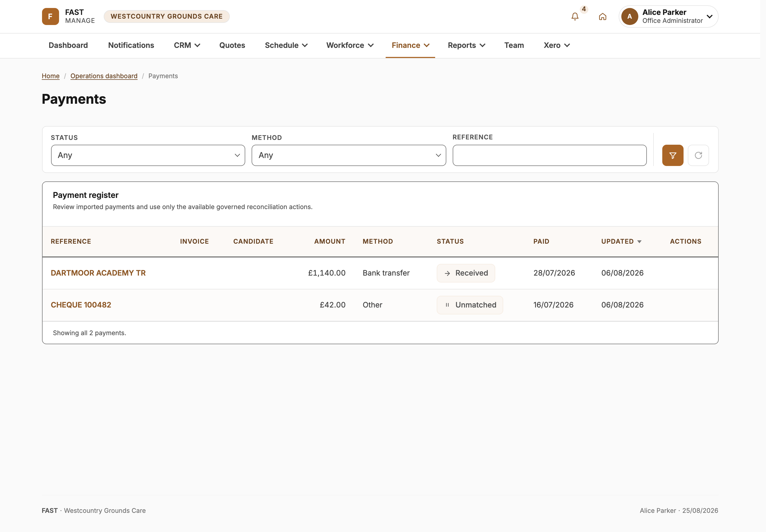Click the Paid column header
This screenshot has height=532, width=766.
pos(541,242)
